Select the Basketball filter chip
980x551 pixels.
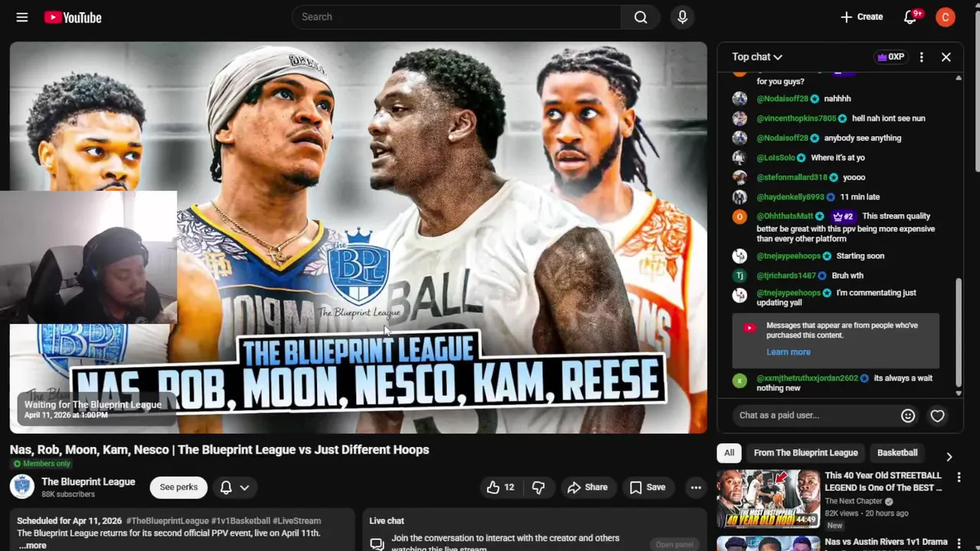(x=897, y=453)
